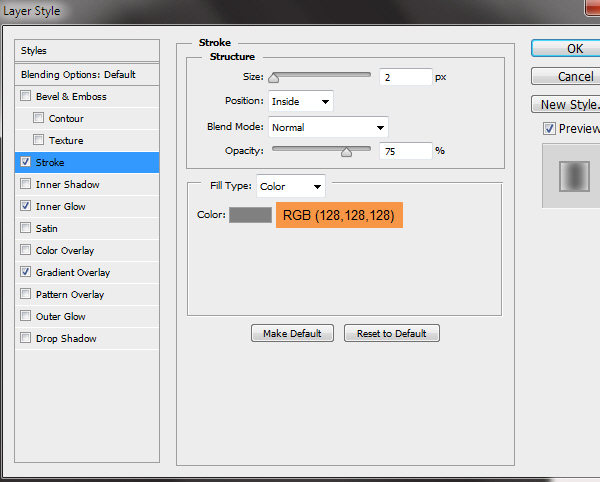This screenshot has height=482, width=600.
Task: Uncheck the Inner Glow effect
Action: [25, 207]
